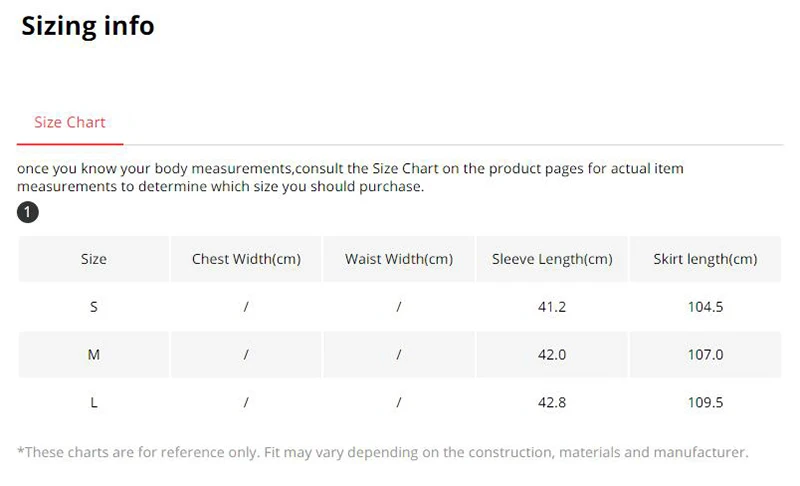800x486 pixels.
Task: Click sleeve length value 41.2
Action: [552, 307]
